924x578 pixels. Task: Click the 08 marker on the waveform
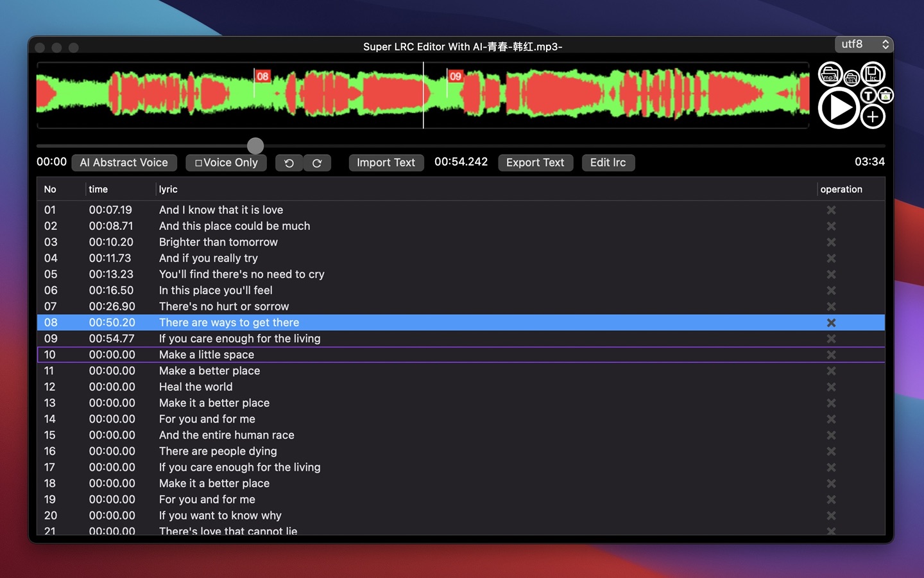pos(262,76)
